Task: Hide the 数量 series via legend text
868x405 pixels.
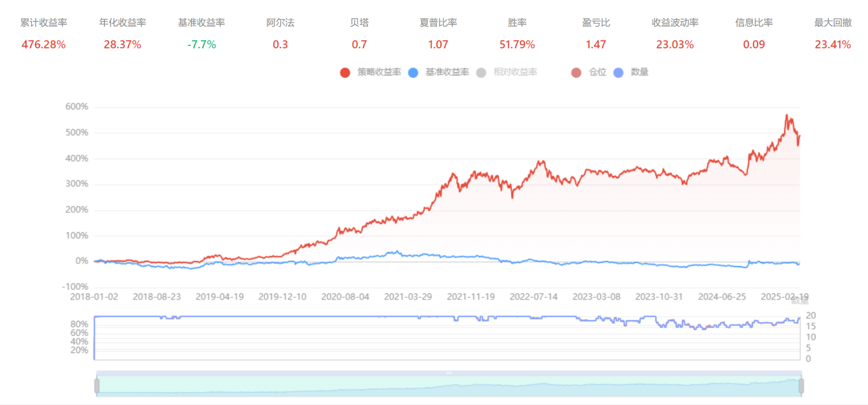Action: click(x=639, y=72)
